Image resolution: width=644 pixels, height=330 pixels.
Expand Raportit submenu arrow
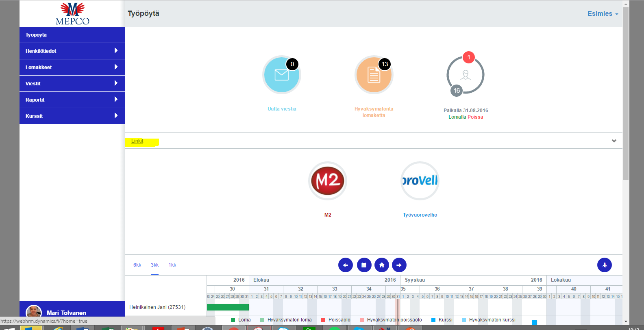coord(116,100)
